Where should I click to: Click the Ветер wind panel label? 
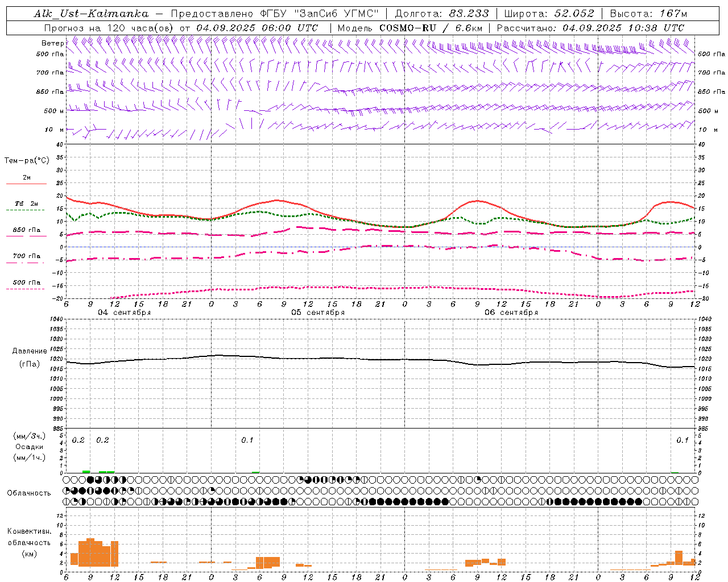tap(52, 43)
